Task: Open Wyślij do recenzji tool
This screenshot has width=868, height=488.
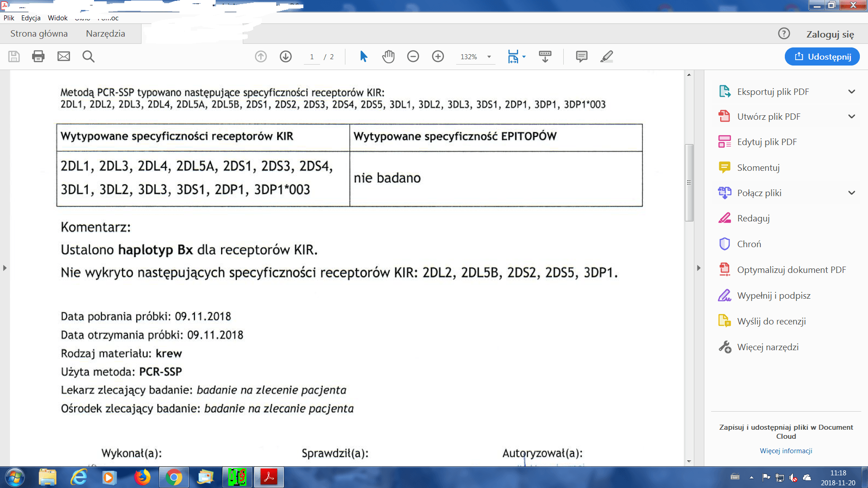Action: 771,321
